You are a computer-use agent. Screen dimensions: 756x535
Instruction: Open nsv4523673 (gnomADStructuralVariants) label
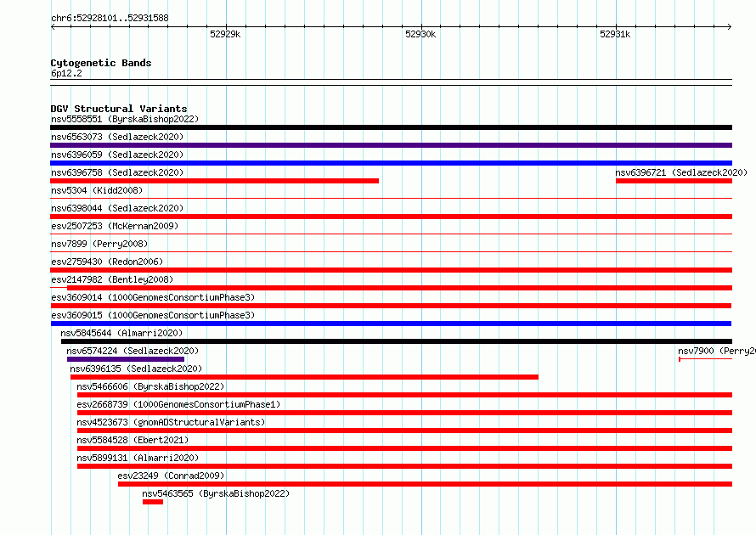(171, 422)
